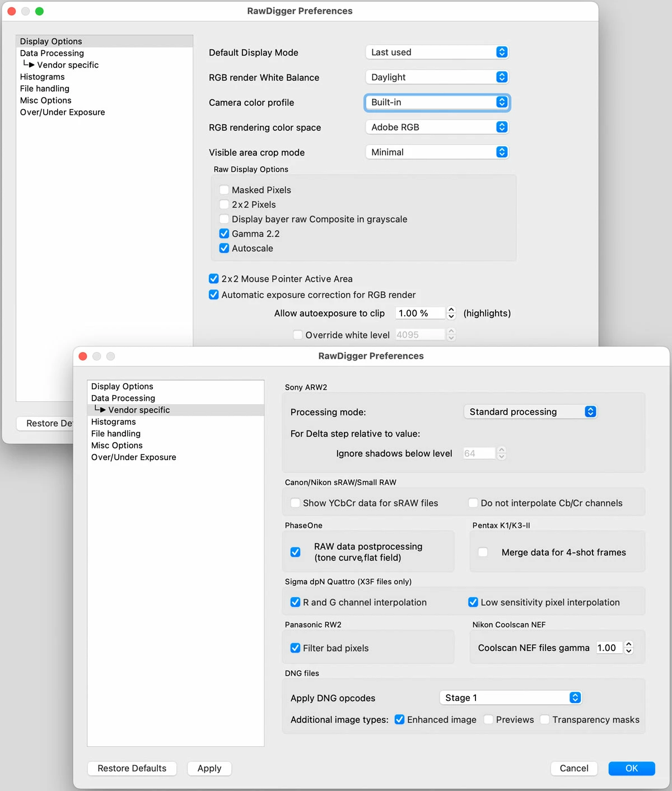Select File handling in back window sidebar

coord(105,88)
